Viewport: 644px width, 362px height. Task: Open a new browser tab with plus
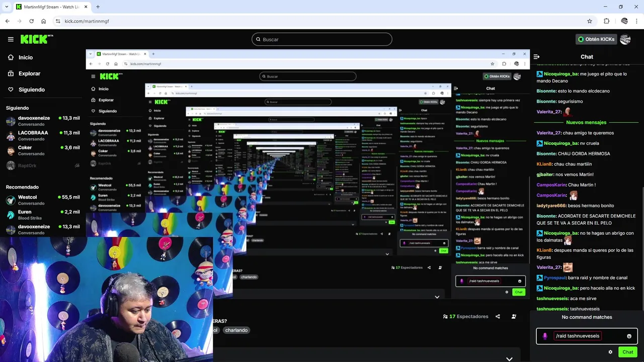click(98, 7)
